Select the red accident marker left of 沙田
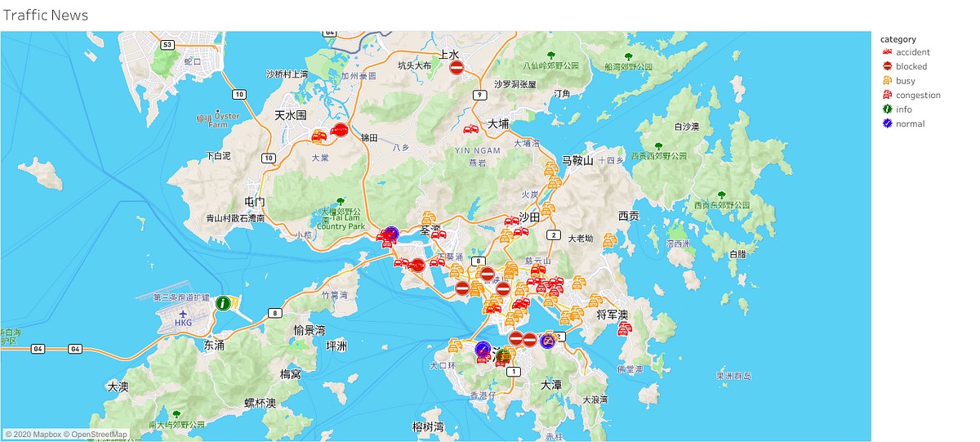The height and width of the screenshot is (442, 980). (x=512, y=221)
